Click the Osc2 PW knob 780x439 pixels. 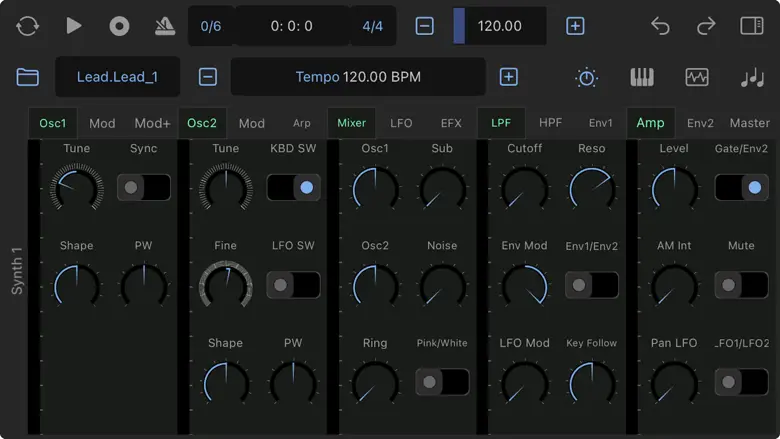pyautogui.click(x=293, y=383)
